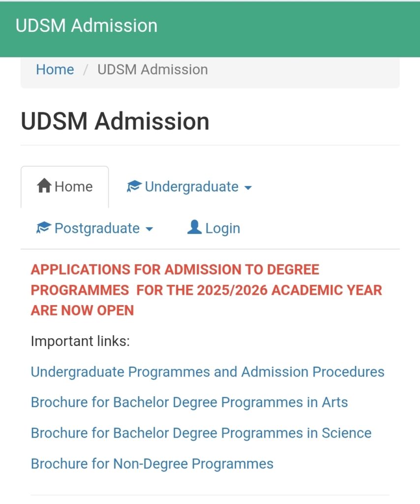Click the user silhouette icon beside Login
The image size is (420, 504).
[x=194, y=227]
